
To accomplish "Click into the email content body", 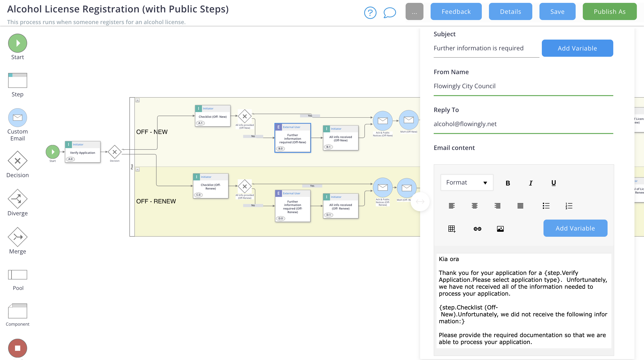I will pos(523,300).
